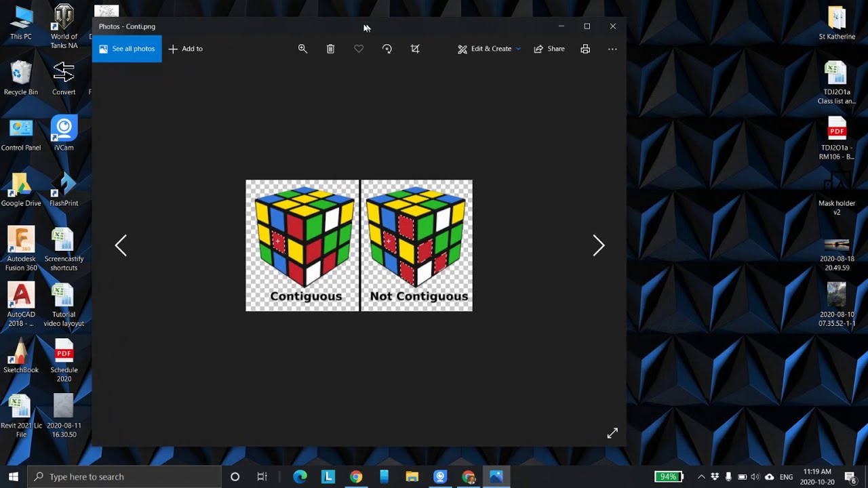
Task: Select the SketchBook desktop shortcut
Action: (21, 357)
